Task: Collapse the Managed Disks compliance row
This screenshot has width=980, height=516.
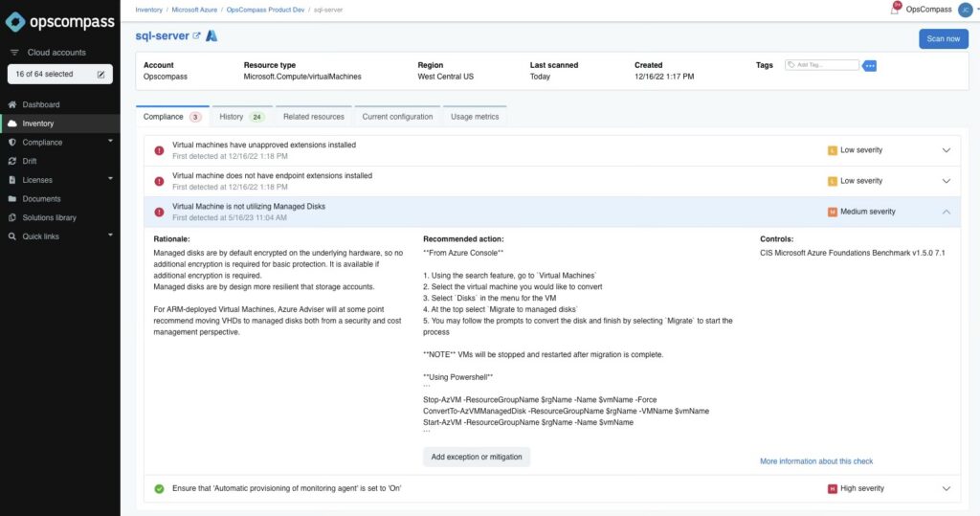Action: (947, 213)
